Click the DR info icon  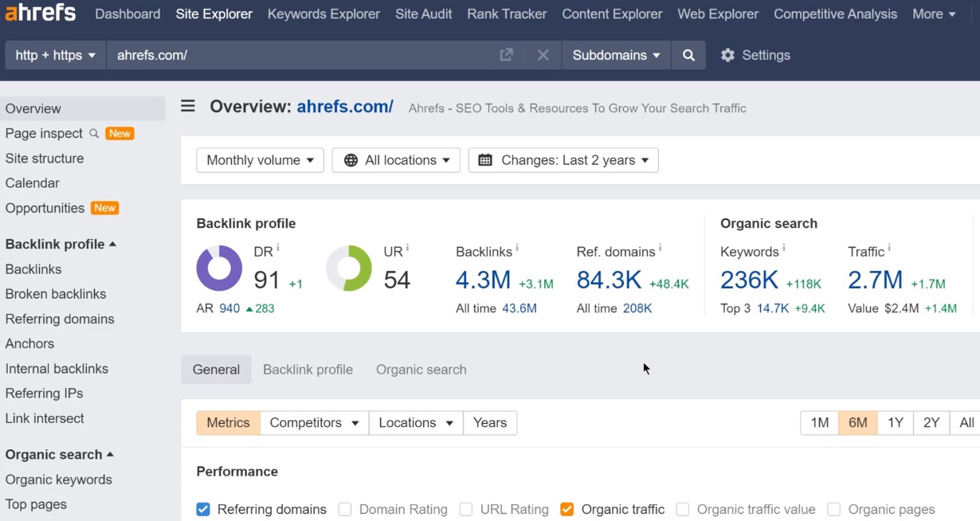tap(278, 248)
